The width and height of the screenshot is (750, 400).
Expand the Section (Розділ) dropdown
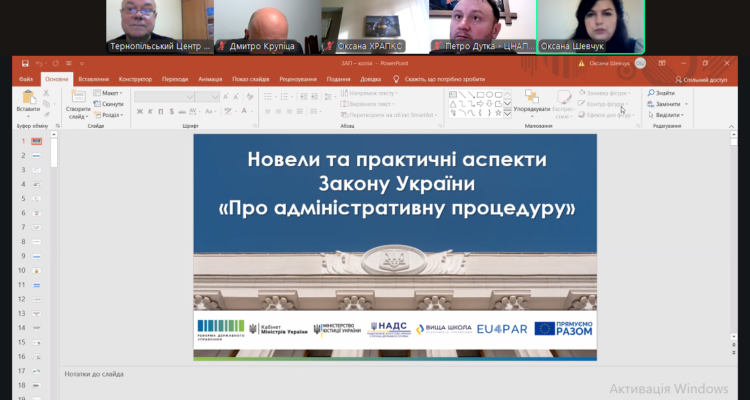click(x=110, y=114)
